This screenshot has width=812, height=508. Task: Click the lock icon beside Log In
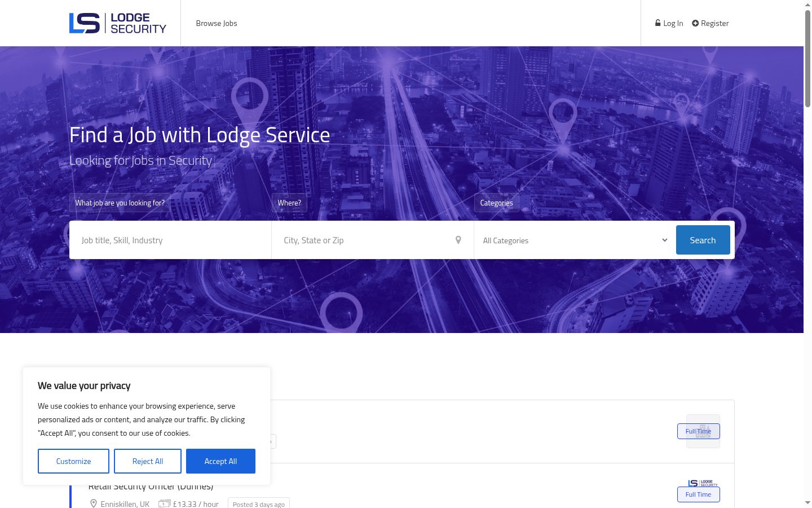click(657, 23)
